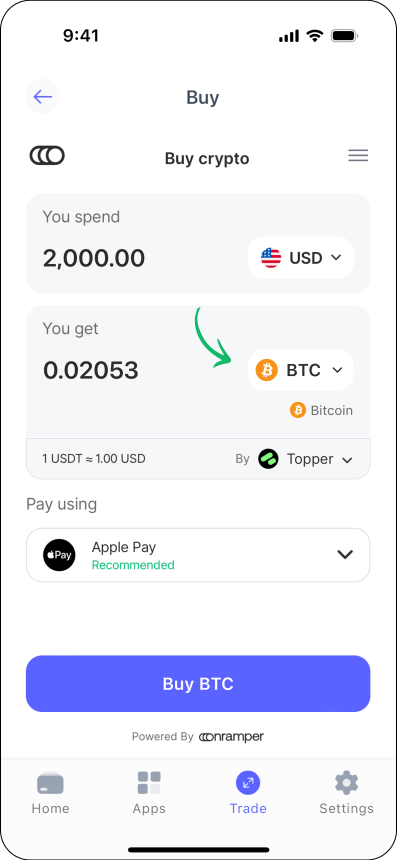Tap the 0.02053 You get amount
Screen dimensions: 397x860
pyautogui.click(x=91, y=371)
